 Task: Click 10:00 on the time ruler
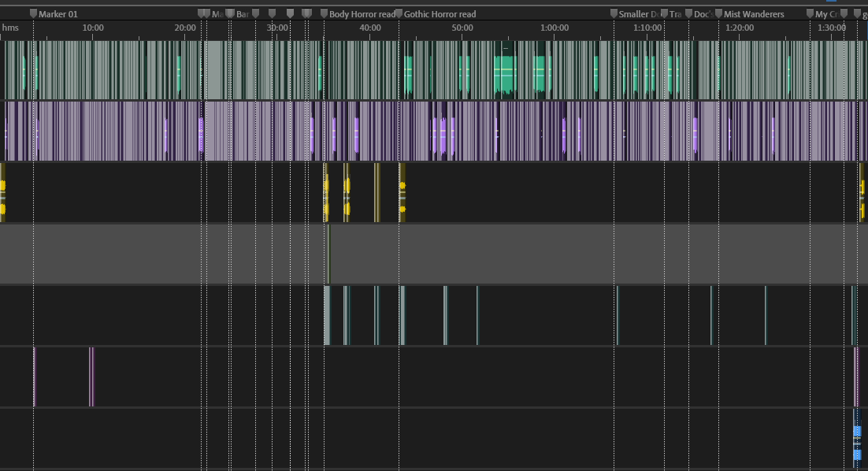click(92, 28)
